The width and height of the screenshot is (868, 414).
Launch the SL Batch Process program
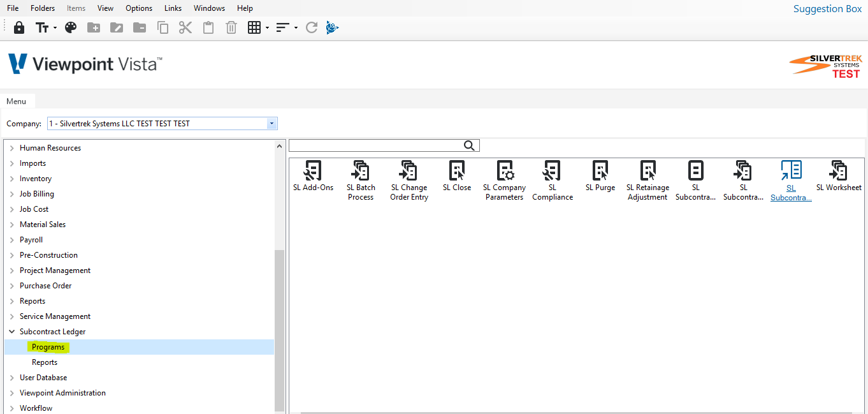tap(361, 181)
